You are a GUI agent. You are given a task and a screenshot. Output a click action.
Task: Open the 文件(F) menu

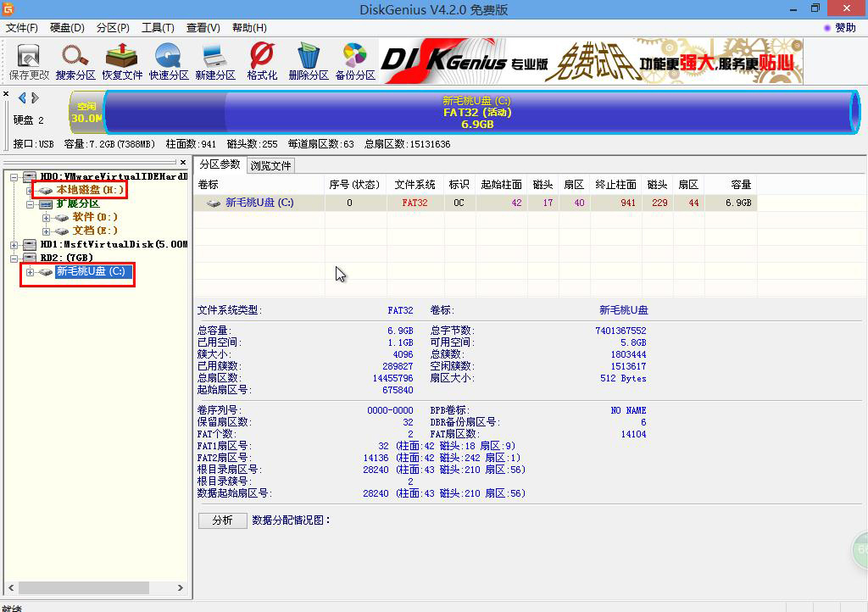[21, 28]
